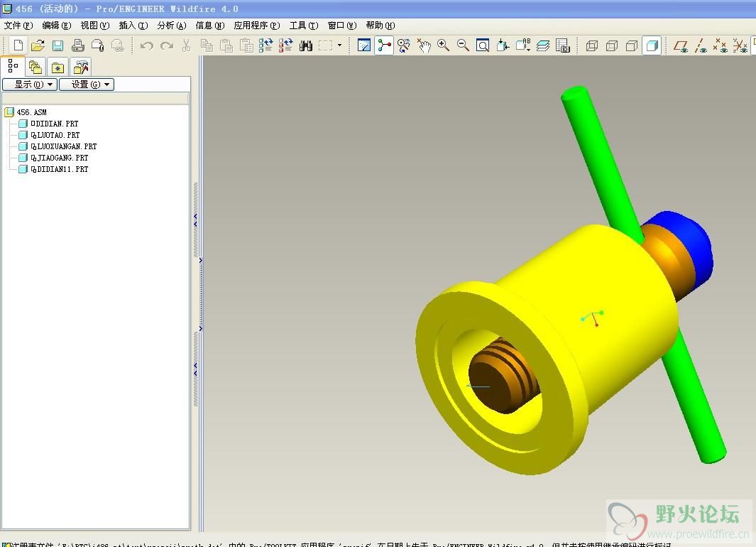Click the Redo arrow
The width and height of the screenshot is (756, 547).
[x=167, y=45]
